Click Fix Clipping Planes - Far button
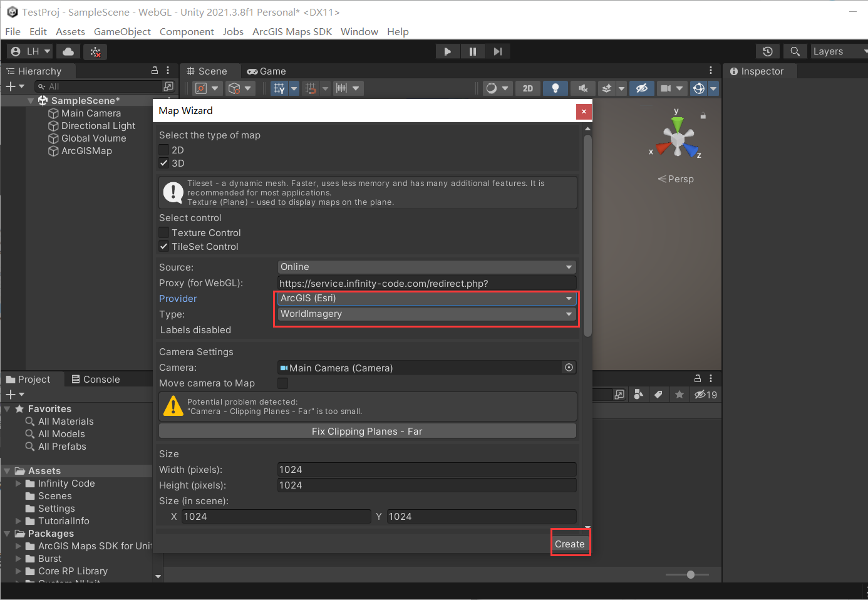The width and height of the screenshot is (868, 600). tap(367, 431)
